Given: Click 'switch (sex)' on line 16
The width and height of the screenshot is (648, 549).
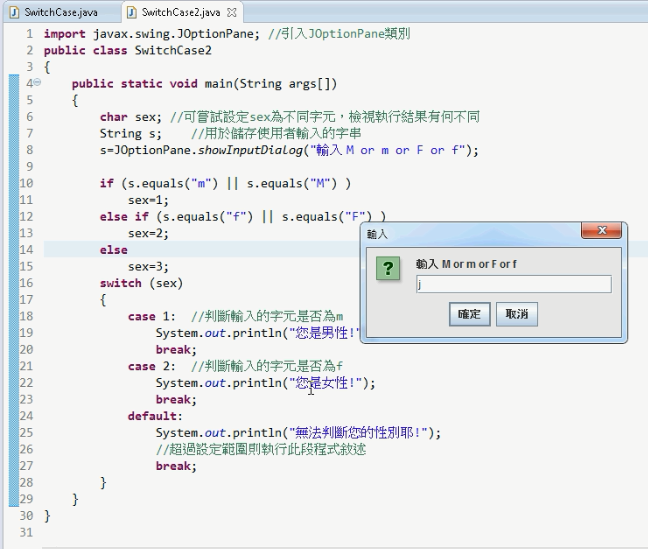Looking at the screenshot, I should [x=141, y=283].
